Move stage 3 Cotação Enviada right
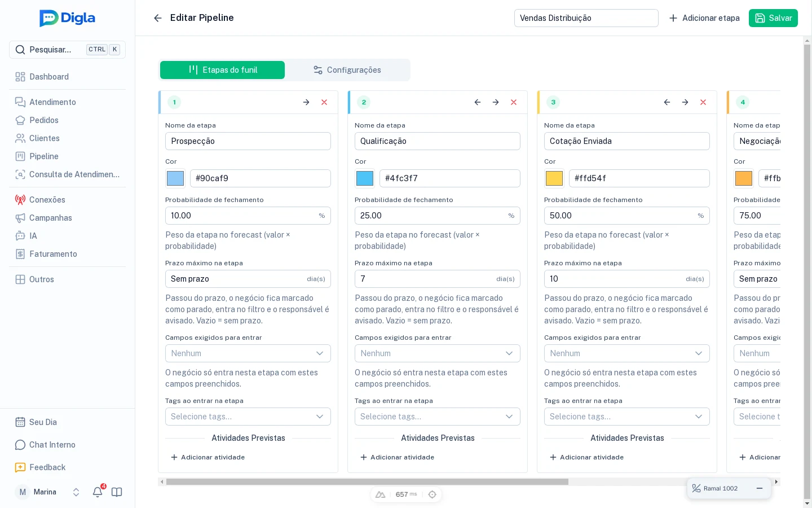Image resolution: width=812 pixels, height=508 pixels. tap(685, 102)
